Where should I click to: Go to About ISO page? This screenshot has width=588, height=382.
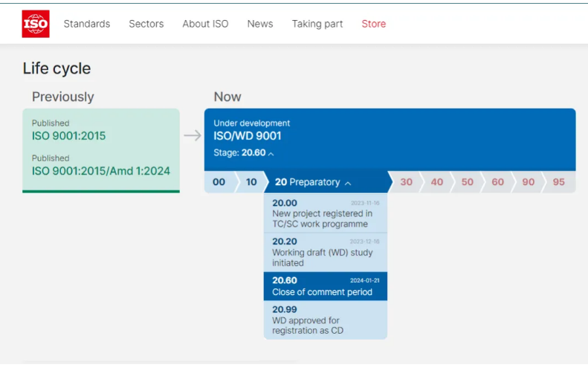coord(205,24)
